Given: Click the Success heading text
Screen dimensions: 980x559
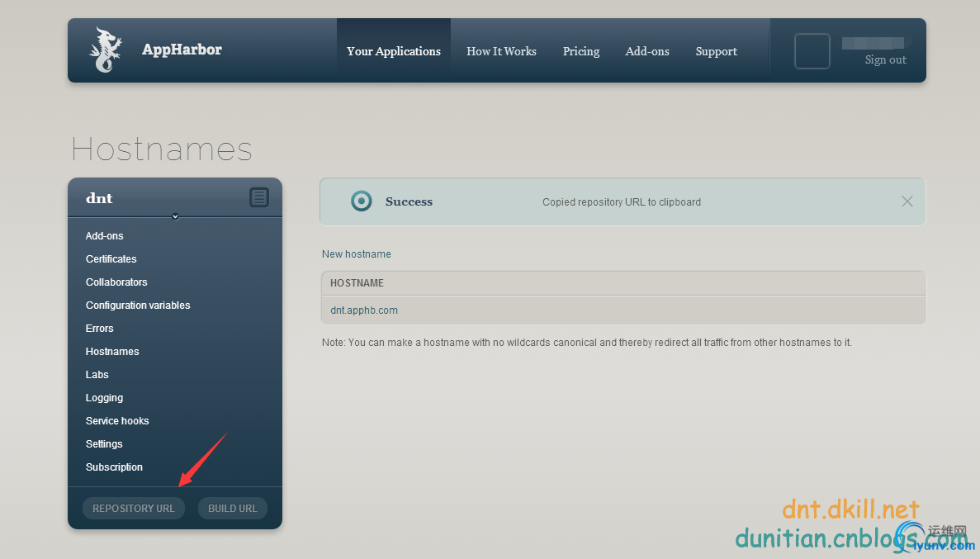Looking at the screenshot, I should tap(409, 201).
